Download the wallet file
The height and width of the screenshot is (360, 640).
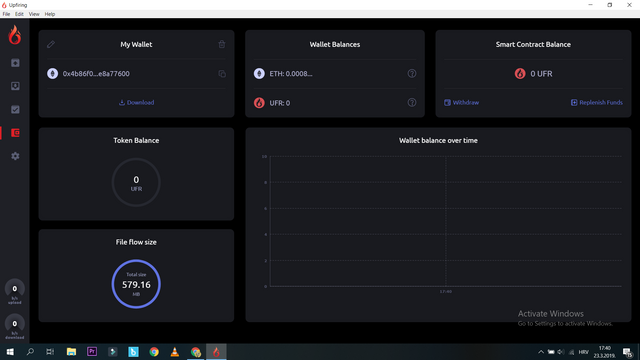(136, 102)
